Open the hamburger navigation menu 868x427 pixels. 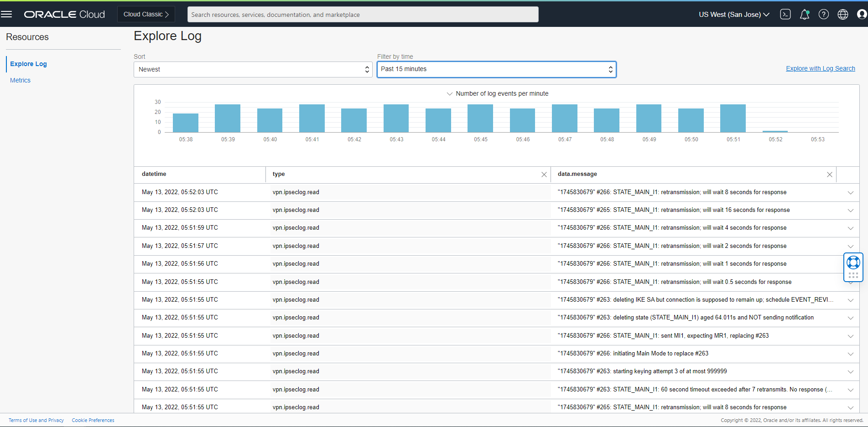6,14
